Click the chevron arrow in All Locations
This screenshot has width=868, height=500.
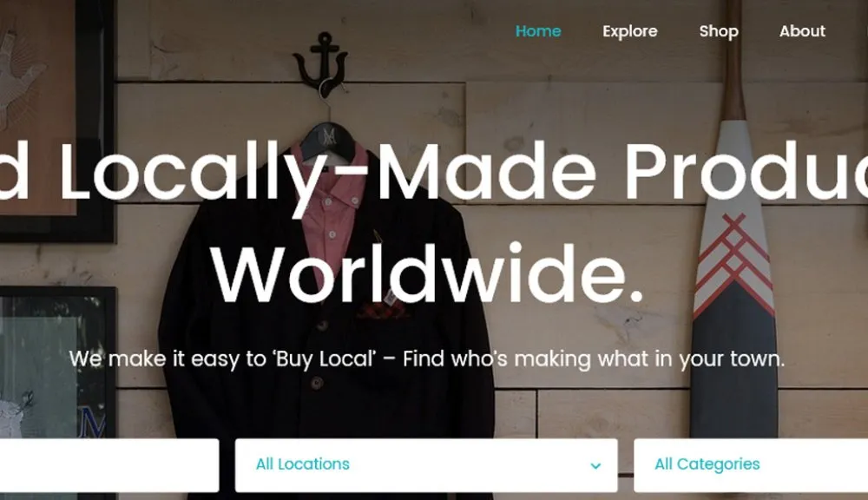(595, 465)
